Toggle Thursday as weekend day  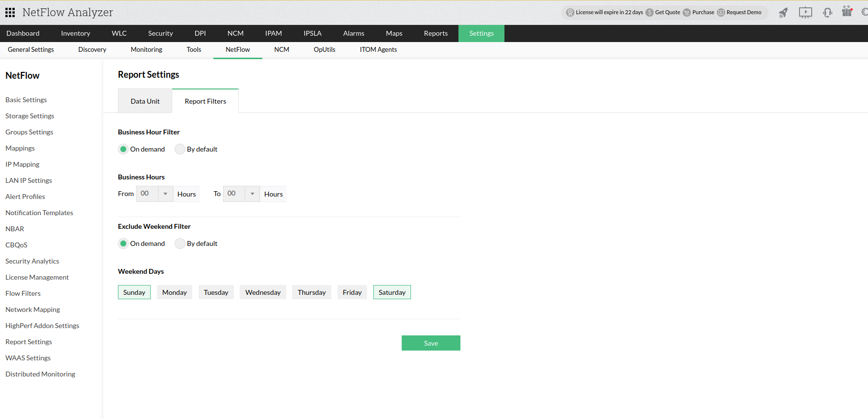(x=312, y=292)
